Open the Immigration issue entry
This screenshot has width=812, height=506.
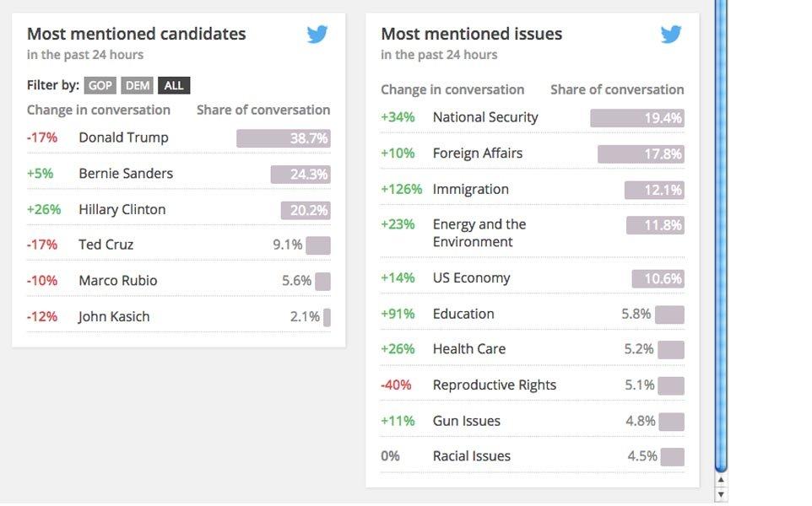(x=471, y=189)
